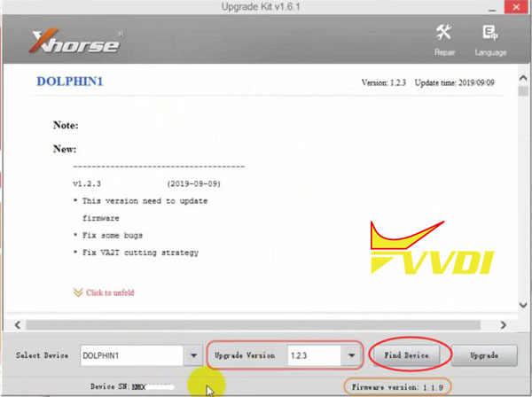
Task: Click the "Upgrade Kit v1.6.1" title bar
Action: 261,7
